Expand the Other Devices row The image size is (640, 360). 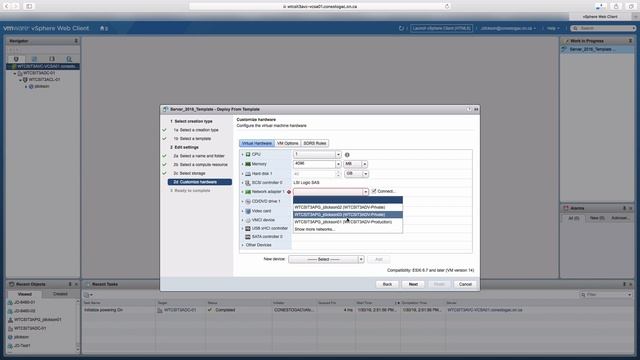242,245
